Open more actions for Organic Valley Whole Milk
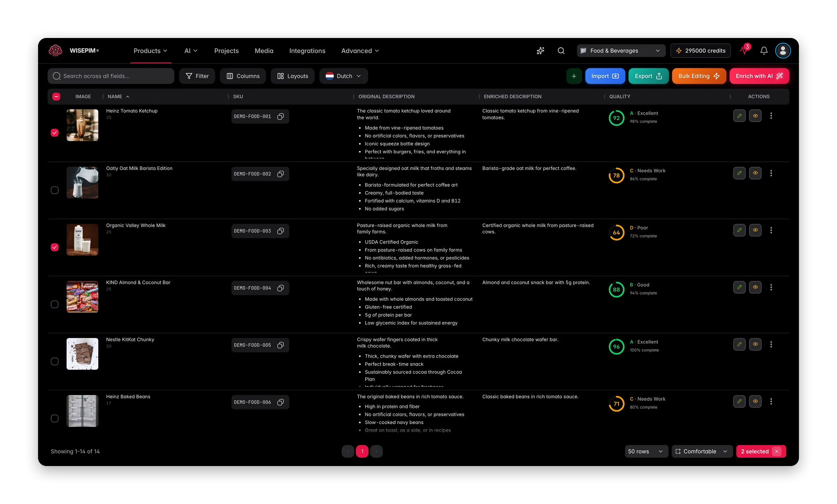 coord(771,230)
